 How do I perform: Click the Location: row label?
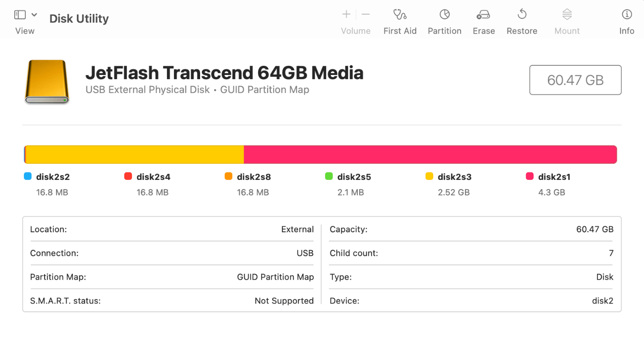pos(48,229)
